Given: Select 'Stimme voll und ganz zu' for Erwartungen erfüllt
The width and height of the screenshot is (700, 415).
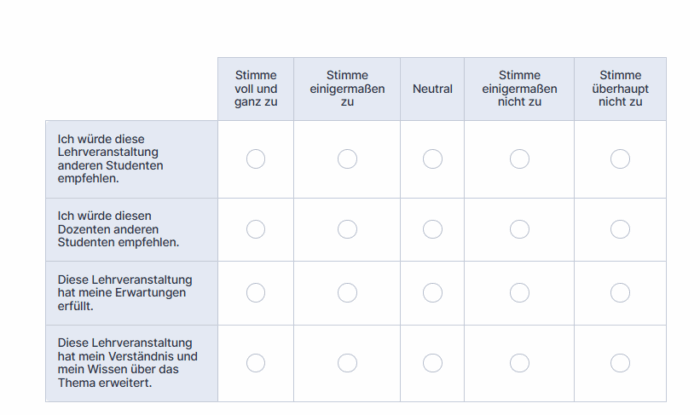Looking at the screenshot, I should [256, 292].
